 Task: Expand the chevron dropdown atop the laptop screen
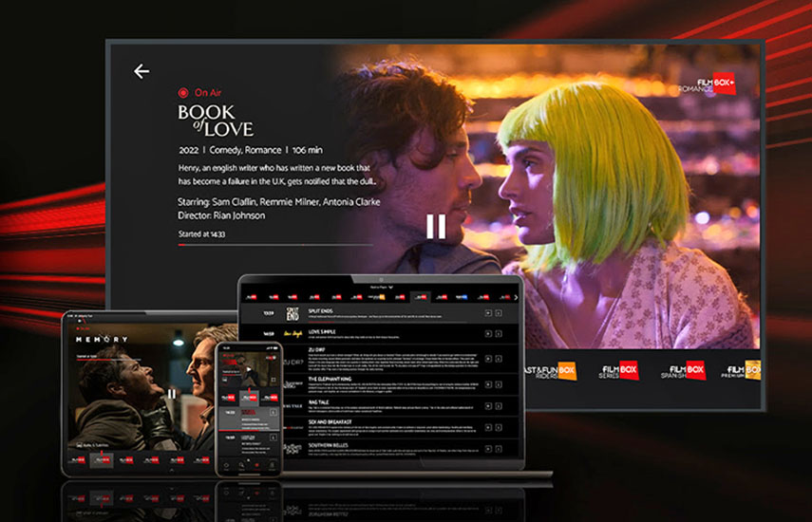(x=390, y=288)
